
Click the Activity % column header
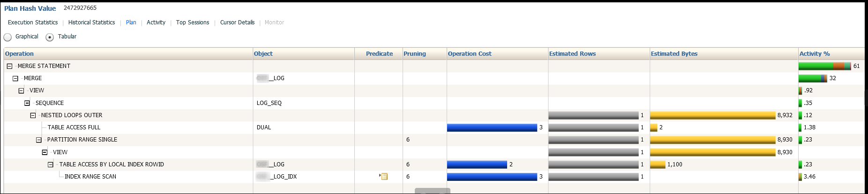(x=815, y=54)
